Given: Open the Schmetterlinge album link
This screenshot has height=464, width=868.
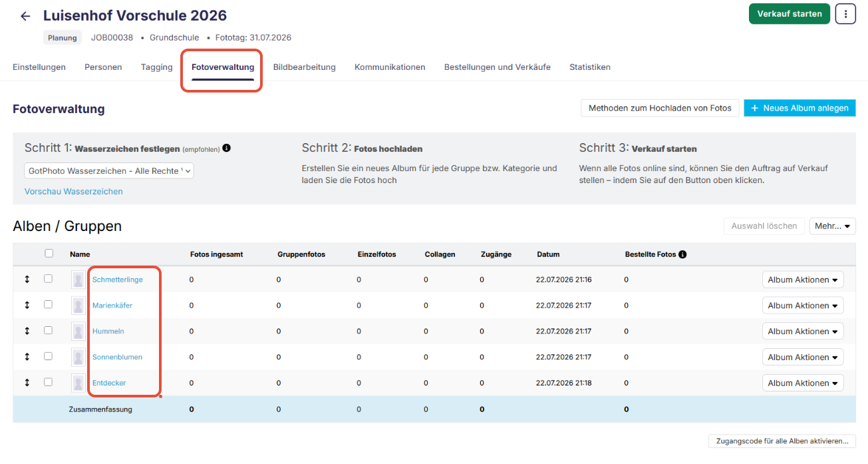Looking at the screenshot, I should (118, 280).
